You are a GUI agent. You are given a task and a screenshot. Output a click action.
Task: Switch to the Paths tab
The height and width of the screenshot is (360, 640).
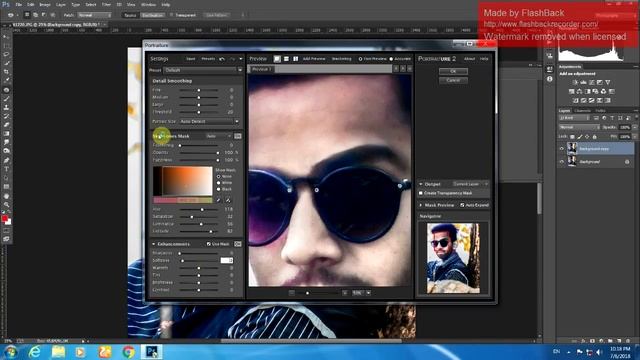click(600, 111)
